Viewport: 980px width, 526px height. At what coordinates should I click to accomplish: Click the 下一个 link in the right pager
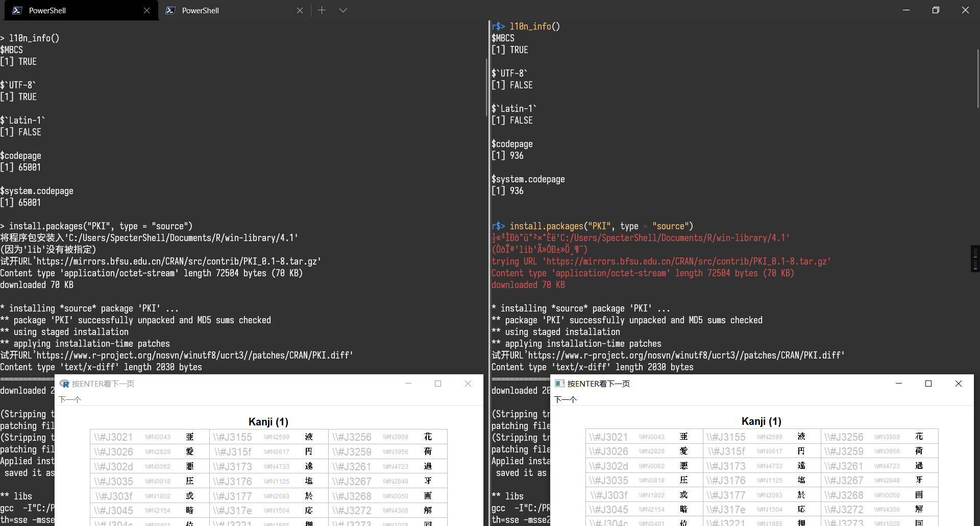point(565,400)
